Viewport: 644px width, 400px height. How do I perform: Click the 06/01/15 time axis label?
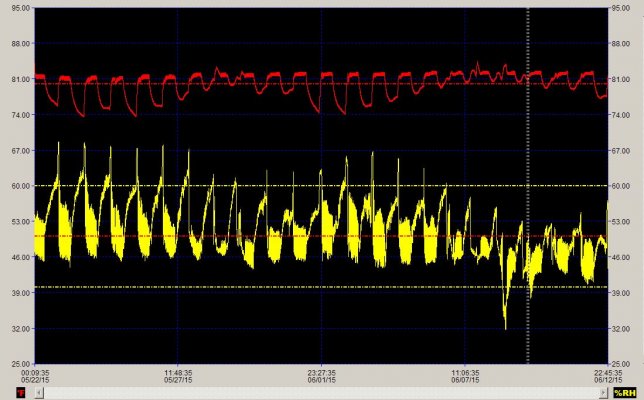point(322,380)
